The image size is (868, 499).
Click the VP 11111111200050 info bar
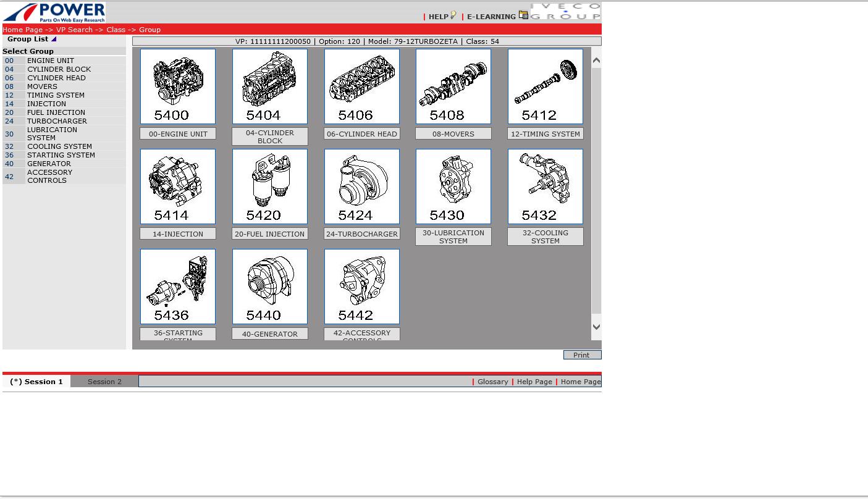pyautogui.click(x=367, y=41)
